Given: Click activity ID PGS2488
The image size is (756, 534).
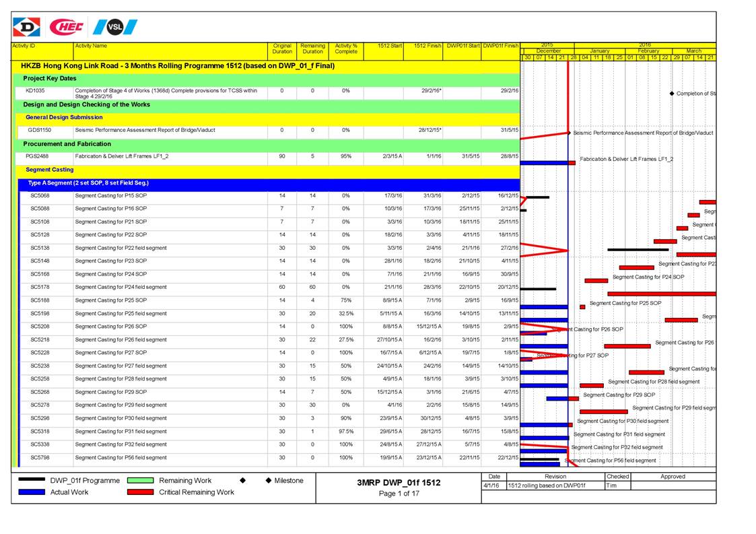Looking at the screenshot, I should click(x=37, y=156).
